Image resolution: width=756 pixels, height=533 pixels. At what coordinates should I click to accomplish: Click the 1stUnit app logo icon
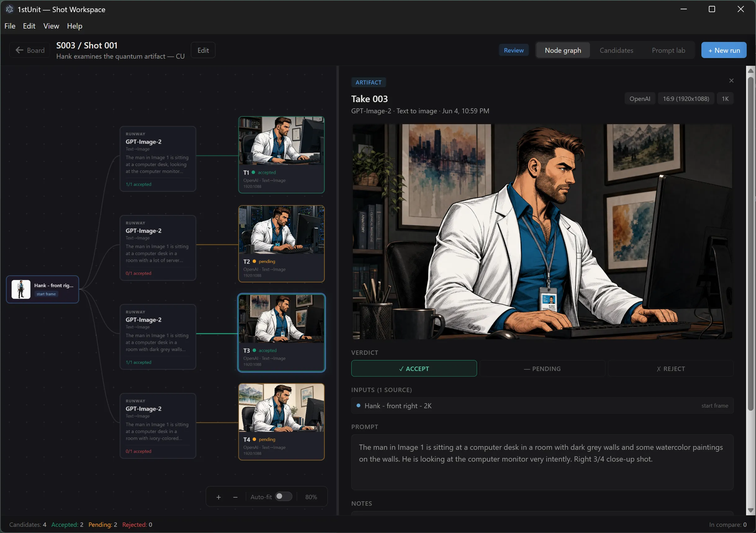pos(10,9)
